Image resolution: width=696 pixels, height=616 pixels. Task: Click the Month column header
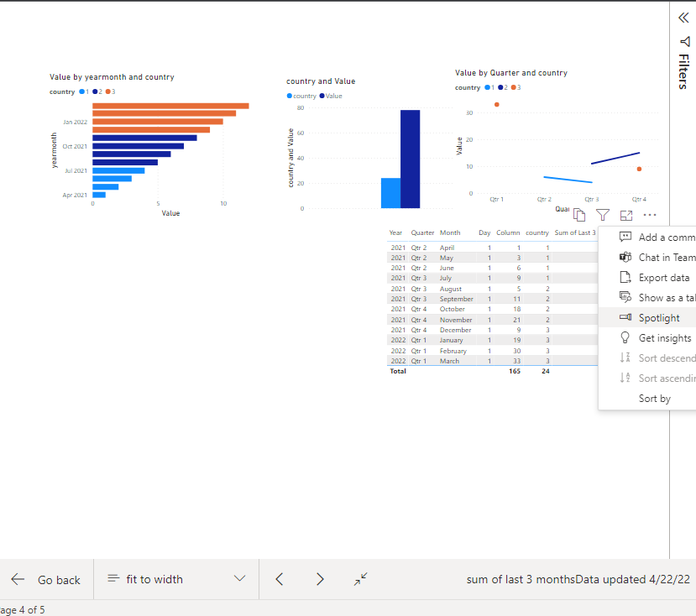450,232
